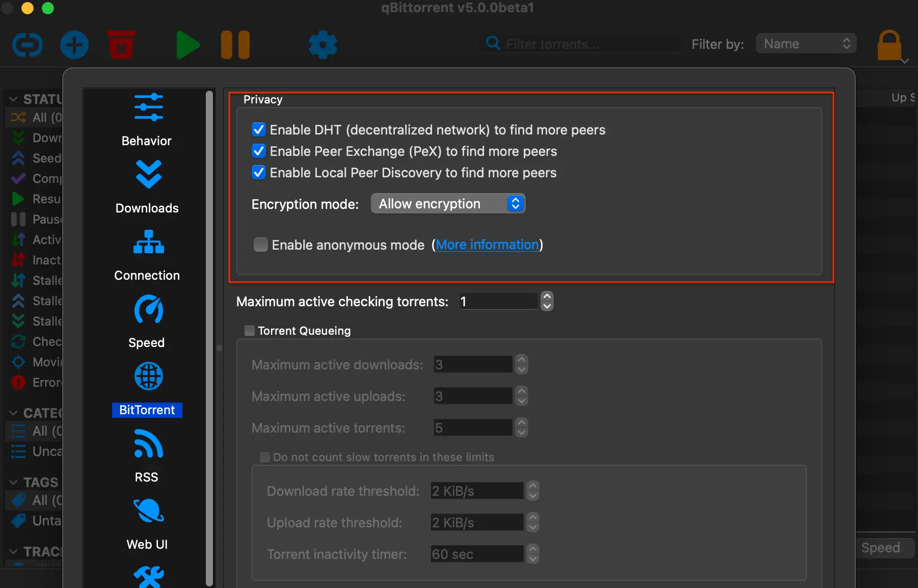Select Uncategorized in categories list
The width and height of the screenshot is (918, 588).
34,451
